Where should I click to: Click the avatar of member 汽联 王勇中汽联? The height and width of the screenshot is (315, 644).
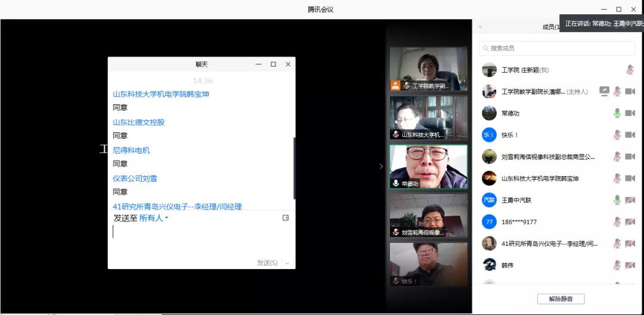click(x=489, y=200)
